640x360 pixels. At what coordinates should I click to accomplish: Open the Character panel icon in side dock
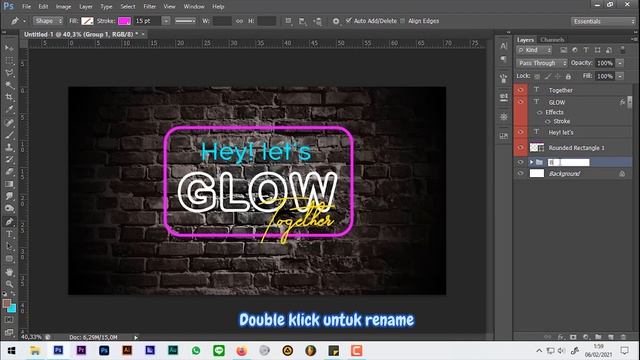click(504, 46)
